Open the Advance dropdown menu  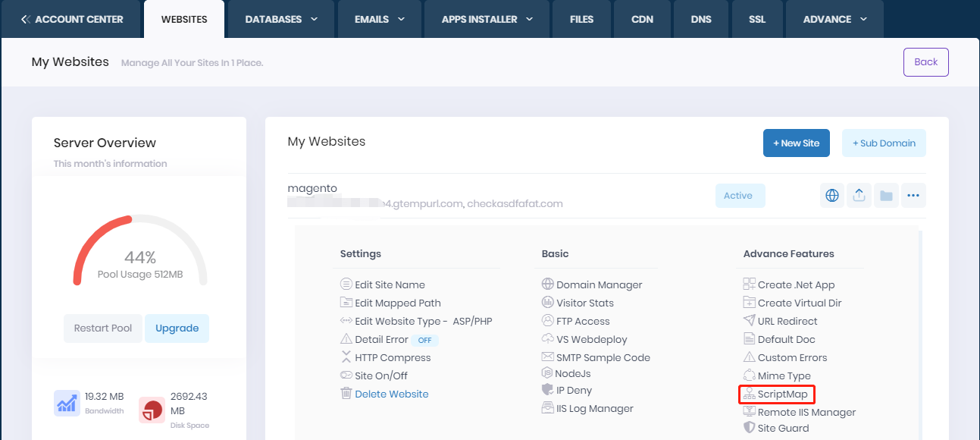click(x=834, y=19)
